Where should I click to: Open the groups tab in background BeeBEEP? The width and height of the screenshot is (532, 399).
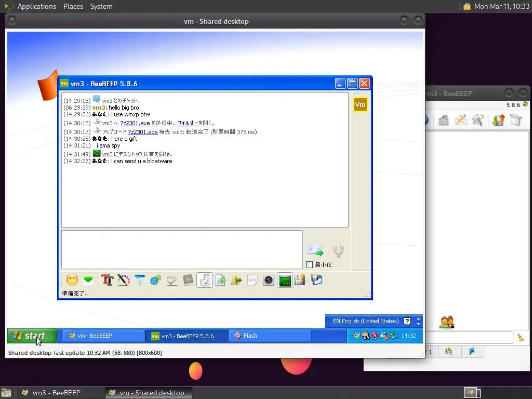448,352
